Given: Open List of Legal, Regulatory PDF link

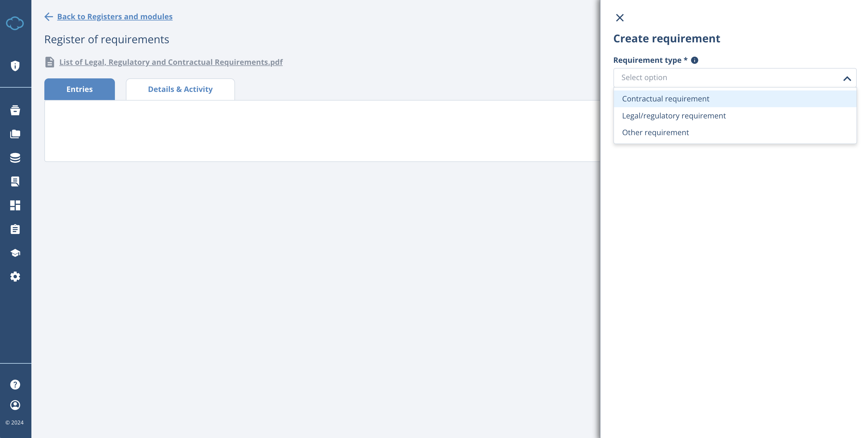Looking at the screenshot, I should click(x=171, y=62).
